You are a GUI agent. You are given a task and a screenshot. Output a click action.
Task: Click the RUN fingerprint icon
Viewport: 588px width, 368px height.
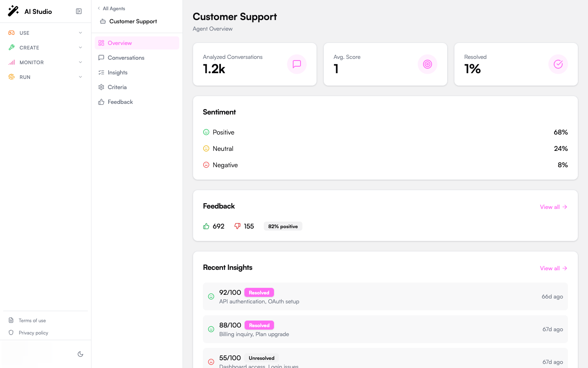(11, 77)
